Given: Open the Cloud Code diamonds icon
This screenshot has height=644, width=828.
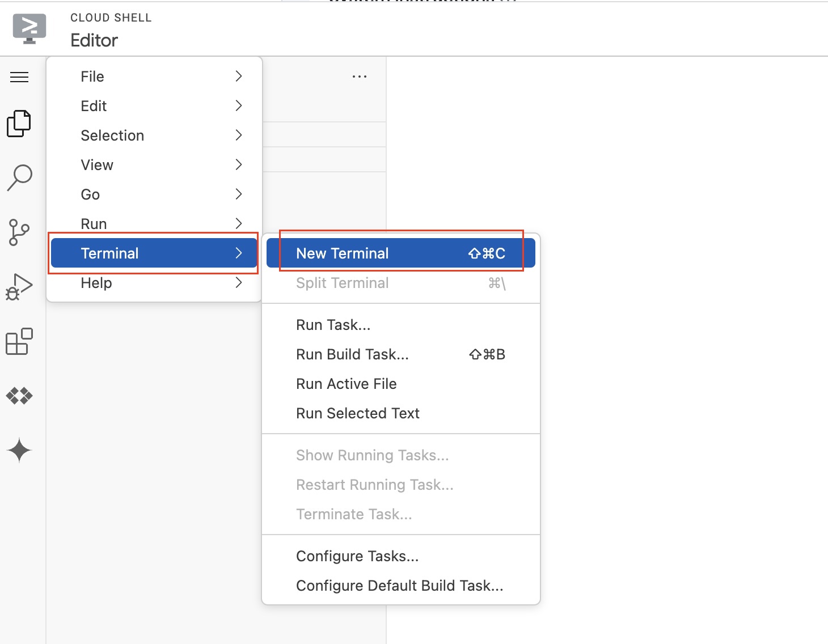Looking at the screenshot, I should point(19,395).
